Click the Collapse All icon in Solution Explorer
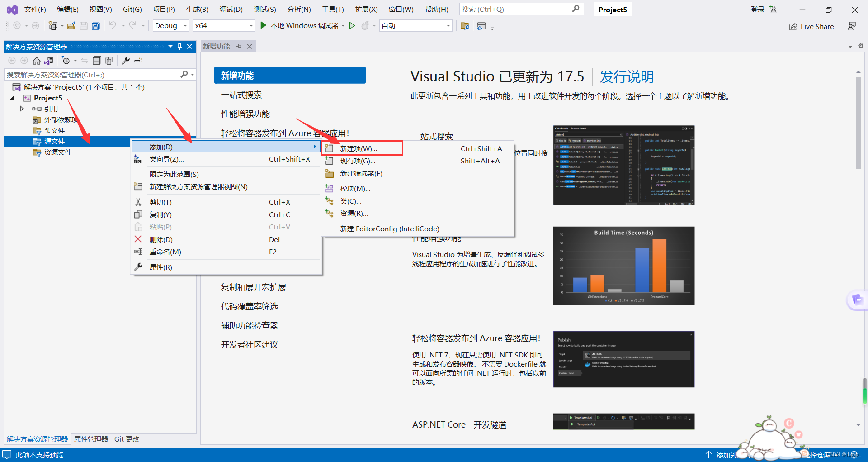868x462 pixels. (97, 61)
